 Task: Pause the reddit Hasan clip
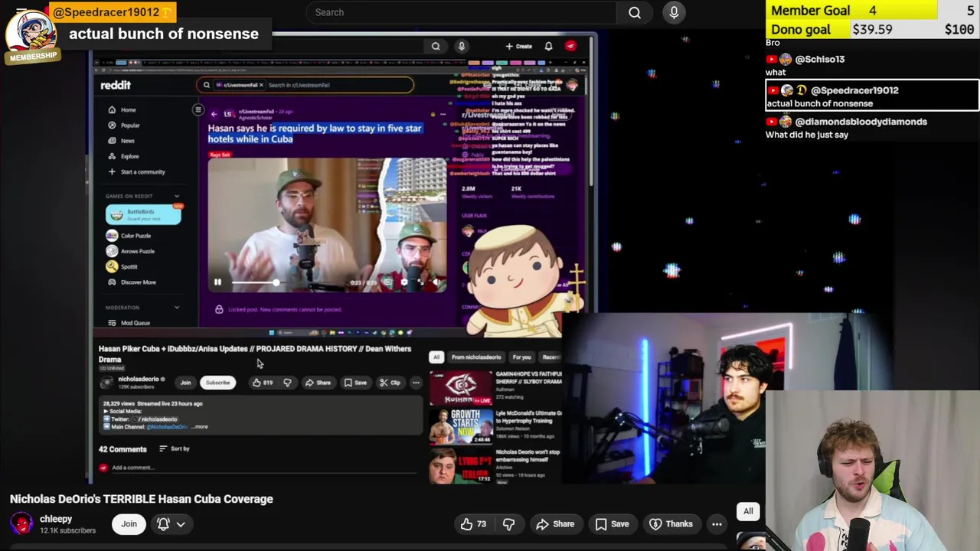point(217,282)
